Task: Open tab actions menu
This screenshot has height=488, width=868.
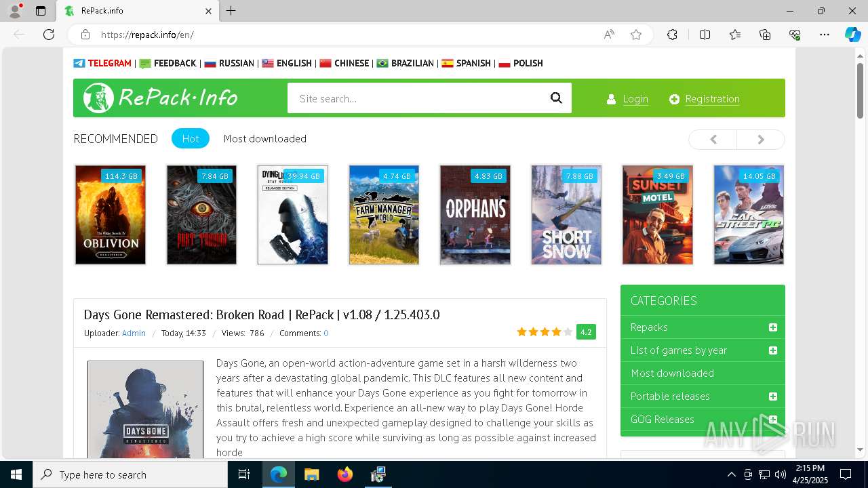Action: (41, 11)
